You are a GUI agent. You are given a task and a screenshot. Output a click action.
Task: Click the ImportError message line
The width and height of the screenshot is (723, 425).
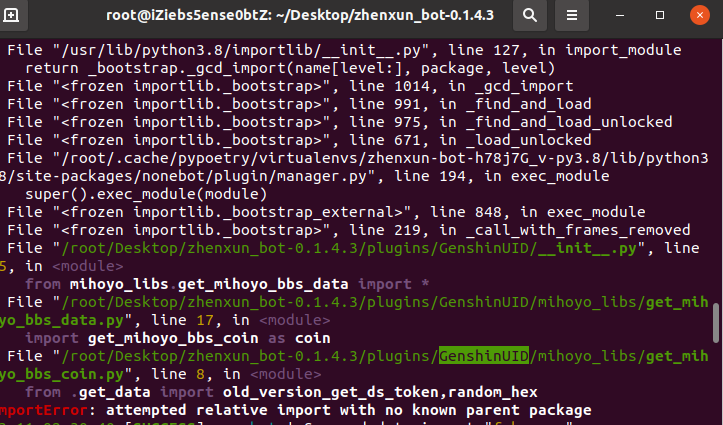tap(296, 410)
